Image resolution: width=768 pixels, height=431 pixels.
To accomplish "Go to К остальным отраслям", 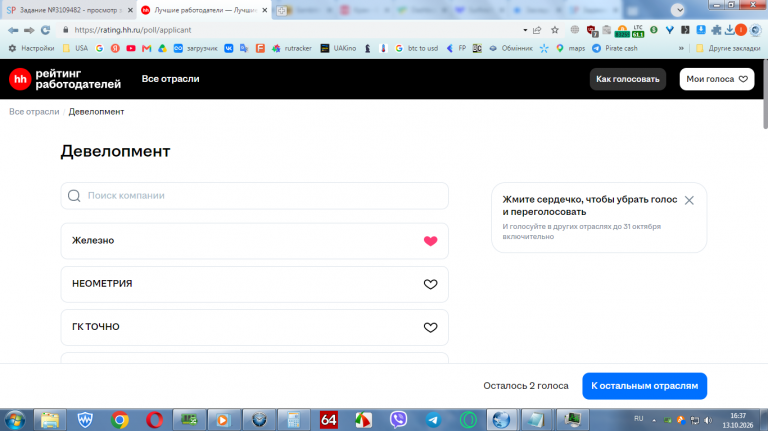I will coord(645,386).
